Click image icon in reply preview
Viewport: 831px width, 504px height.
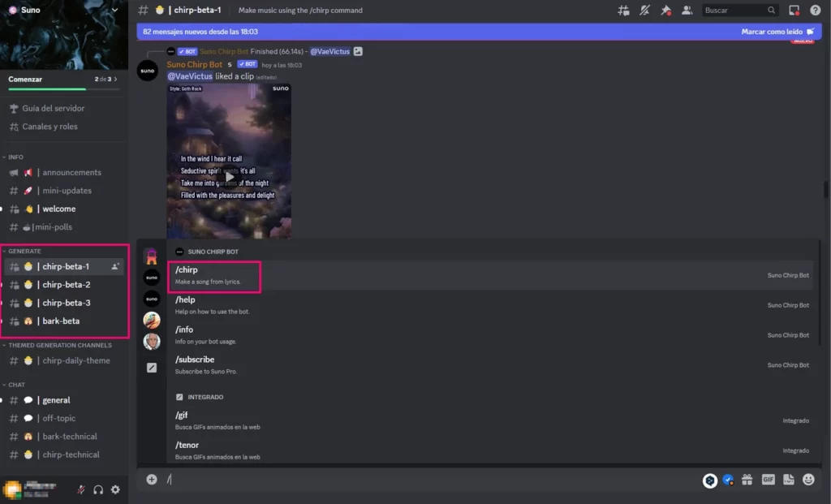358,51
